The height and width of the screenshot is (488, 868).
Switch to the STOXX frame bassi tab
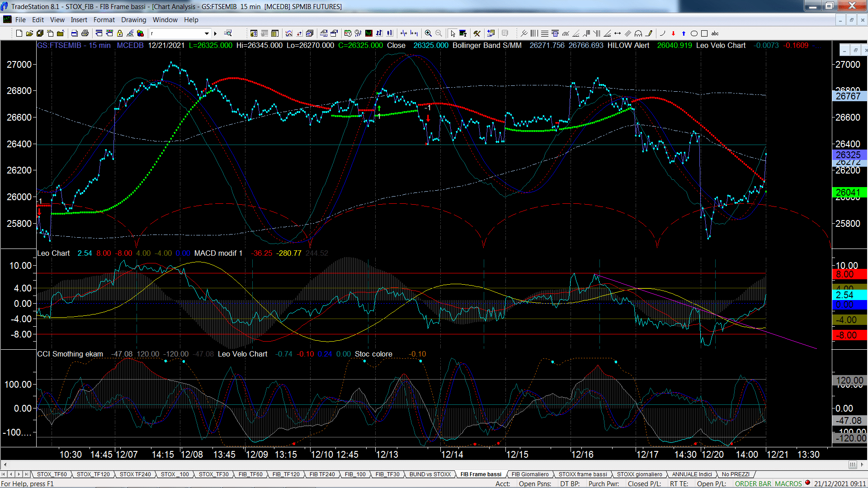[x=583, y=474]
